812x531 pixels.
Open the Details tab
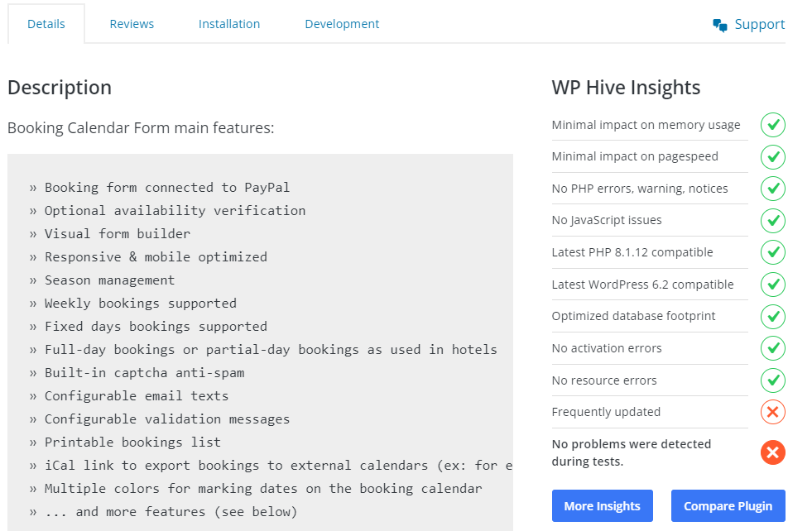pos(46,24)
